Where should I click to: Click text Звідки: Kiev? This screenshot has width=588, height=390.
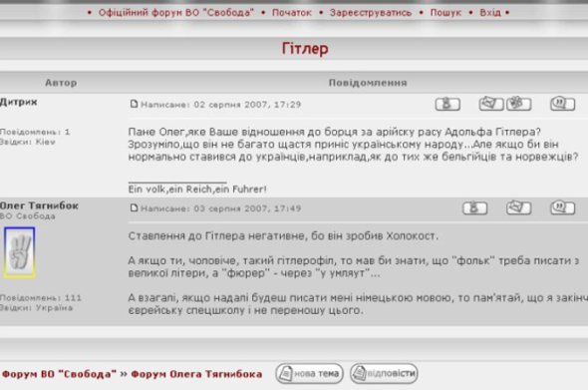point(28,142)
